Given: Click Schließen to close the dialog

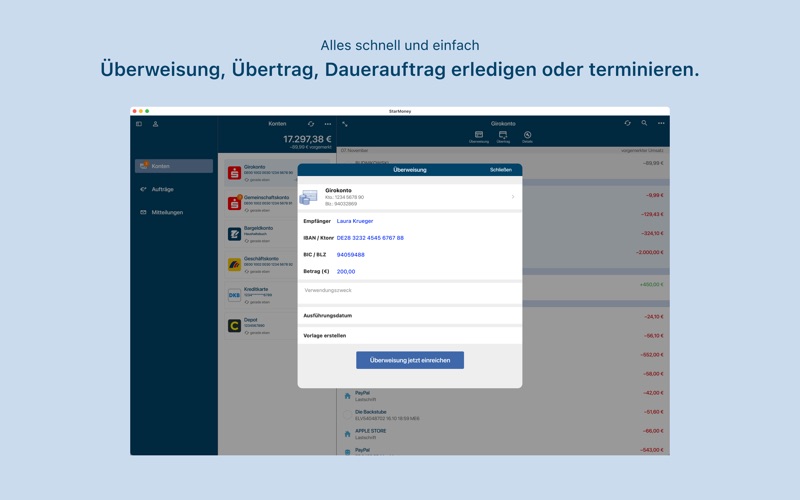Looking at the screenshot, I should (x=500, y=170).
